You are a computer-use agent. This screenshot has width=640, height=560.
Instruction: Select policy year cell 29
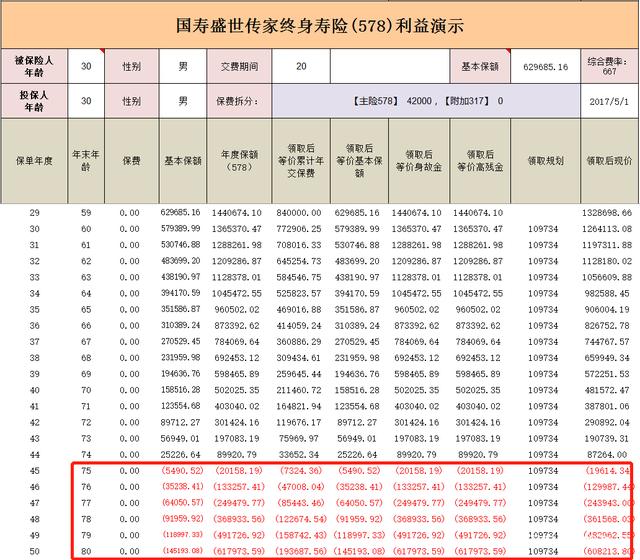click(x=34, y=213)
